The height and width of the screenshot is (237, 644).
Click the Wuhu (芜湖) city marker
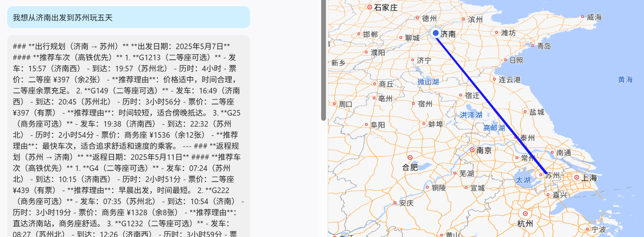[x=455, y=173]
